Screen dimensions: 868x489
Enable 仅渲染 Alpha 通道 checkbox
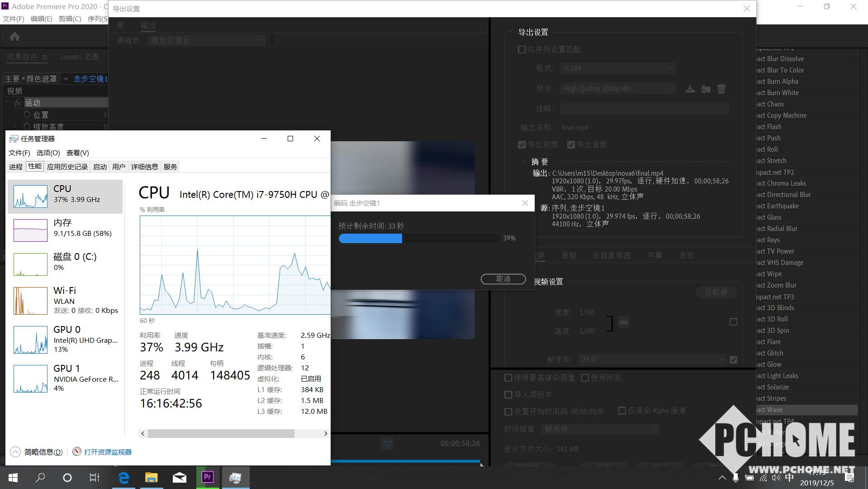[622, 410]
